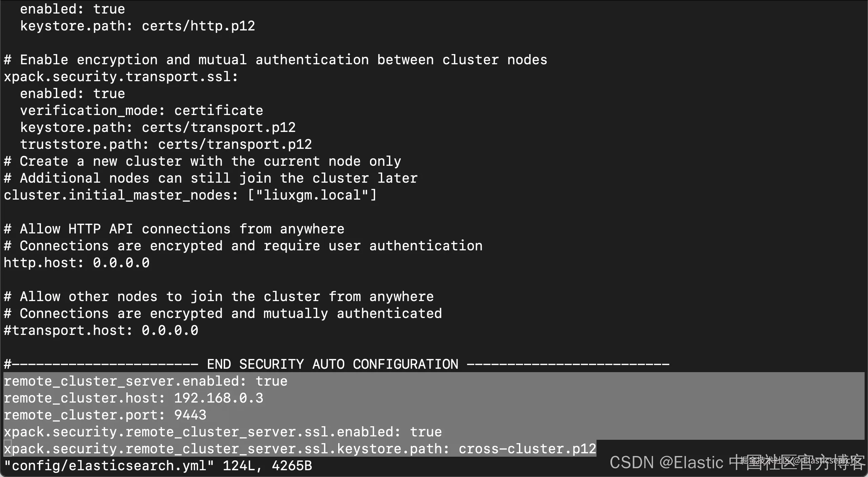Click the certs/transport.p12 truststore path
Screen dimensions: 868x477
tap(235, 144)
